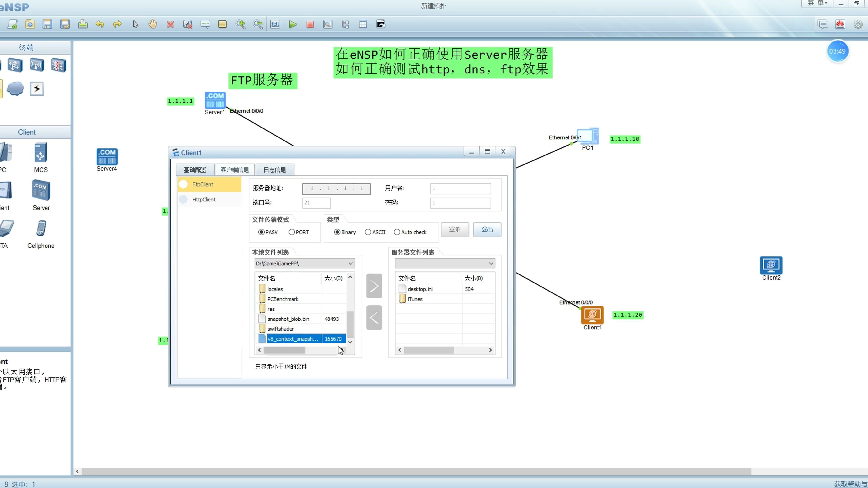Click the 登出 logout button
Image resolution: width=868 pixels, height=488 pixels.
[x=487, y=229]
